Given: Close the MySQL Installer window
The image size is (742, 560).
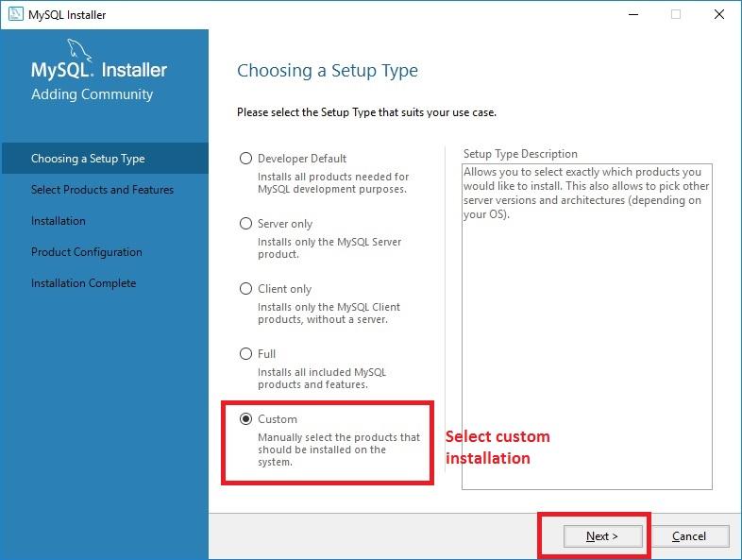Looking at the screenshot, I should click(x=718, y=15).
